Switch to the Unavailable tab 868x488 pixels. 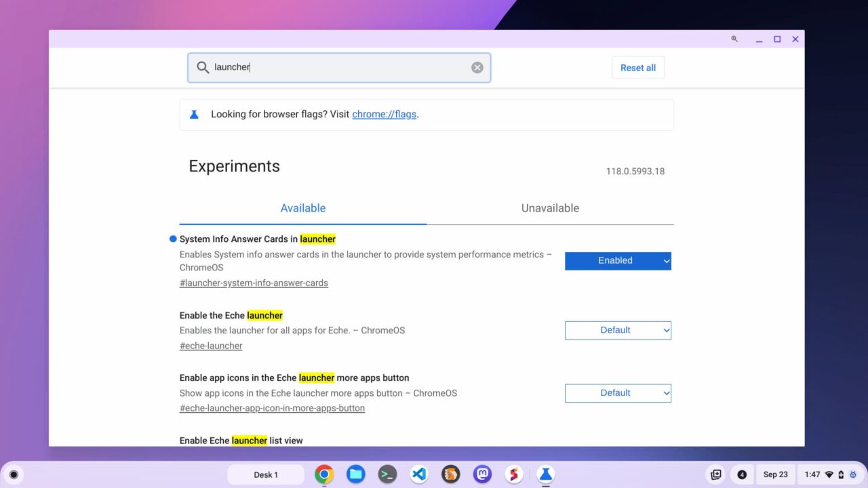pos(550,208)
